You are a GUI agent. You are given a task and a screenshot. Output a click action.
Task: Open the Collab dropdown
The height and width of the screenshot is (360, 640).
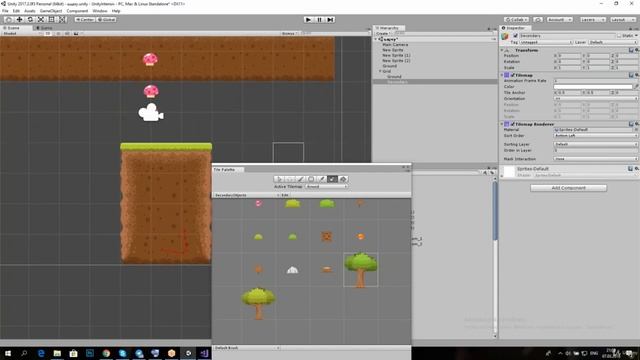pos(516,20)
